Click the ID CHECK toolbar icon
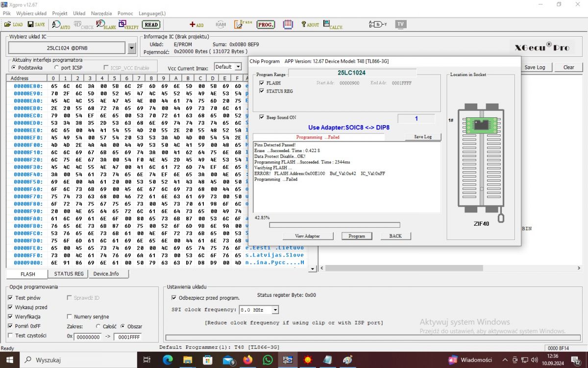Image resolution: width=588 pixels, height=368 pixels. point(84,24)
